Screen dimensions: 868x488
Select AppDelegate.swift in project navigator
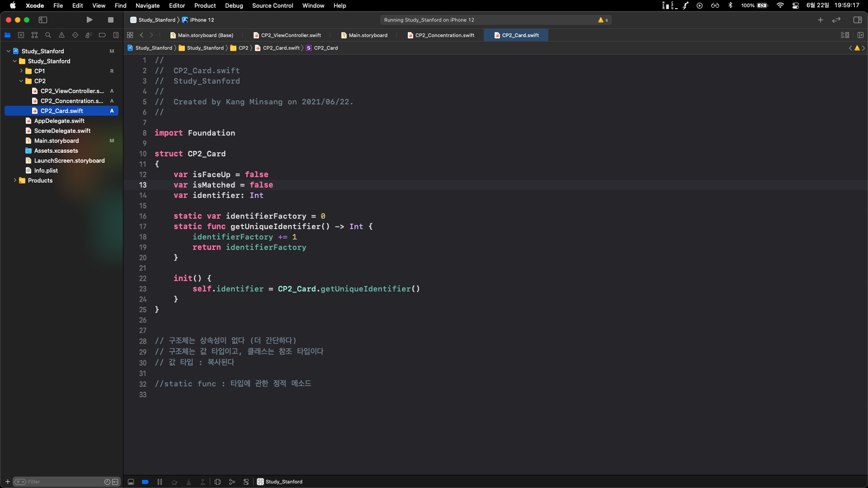59,121
